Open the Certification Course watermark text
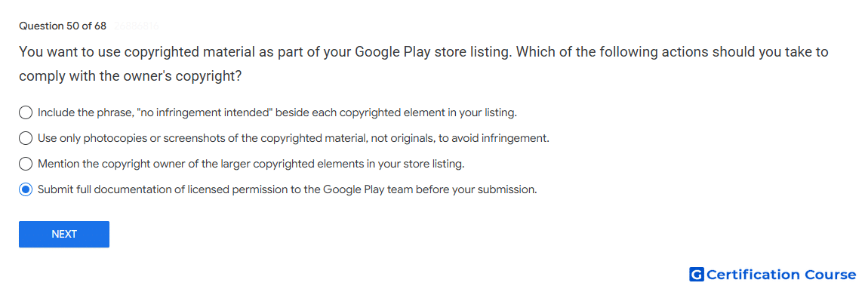 (x=781, y=275)
